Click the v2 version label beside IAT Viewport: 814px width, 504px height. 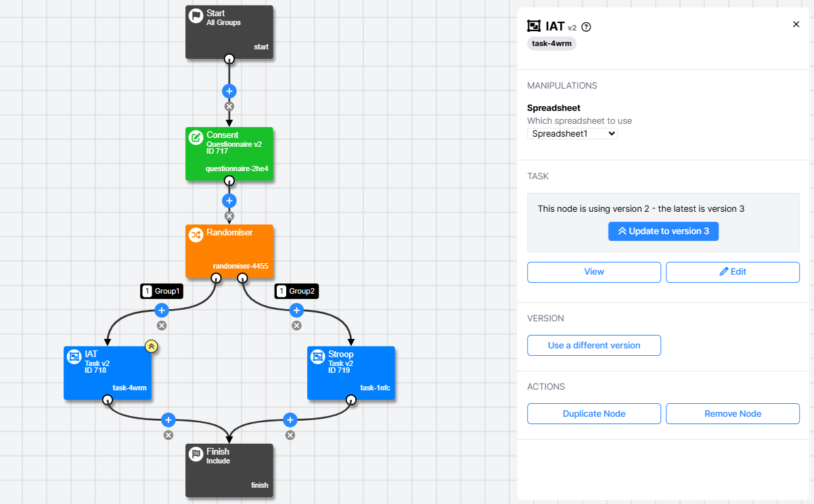pos(572,28)
